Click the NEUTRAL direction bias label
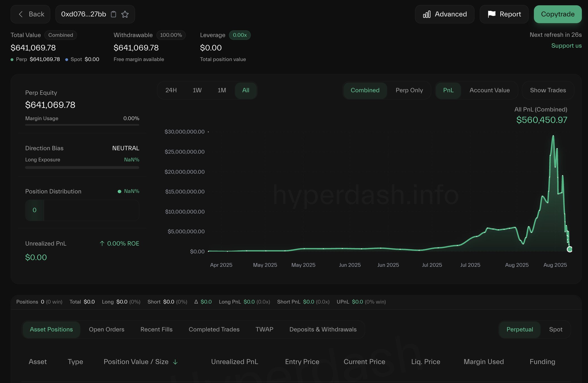588x383 pixels. (x=126, y=148)
